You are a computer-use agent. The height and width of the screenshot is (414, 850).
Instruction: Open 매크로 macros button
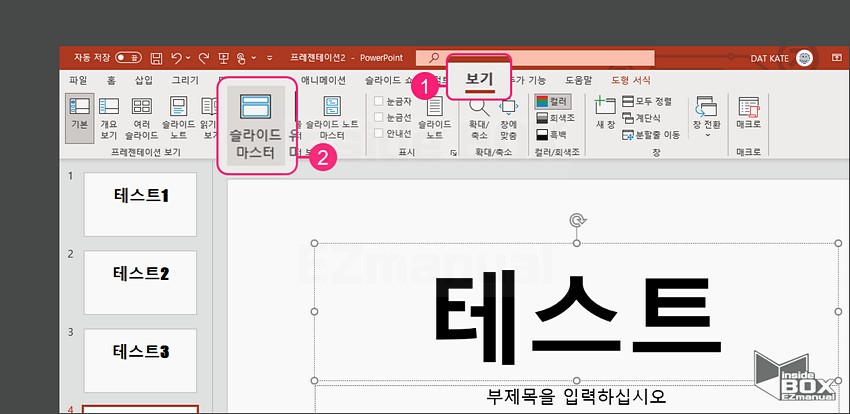coord(749,113)
